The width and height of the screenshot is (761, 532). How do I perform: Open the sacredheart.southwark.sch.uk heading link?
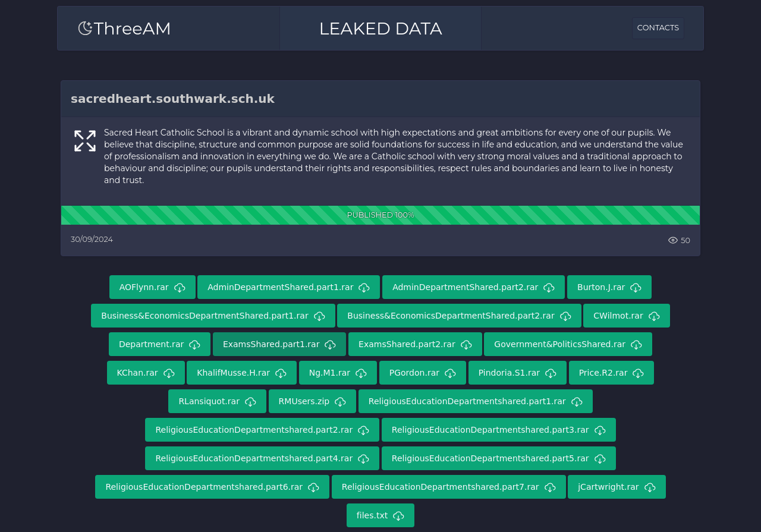[x=172, y=99]
